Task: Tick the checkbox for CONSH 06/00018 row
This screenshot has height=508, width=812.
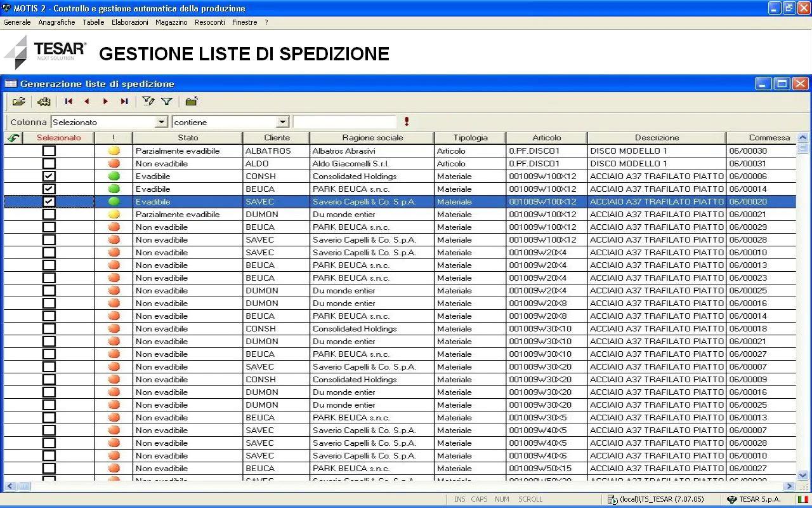Action: (x=49, y=328)
